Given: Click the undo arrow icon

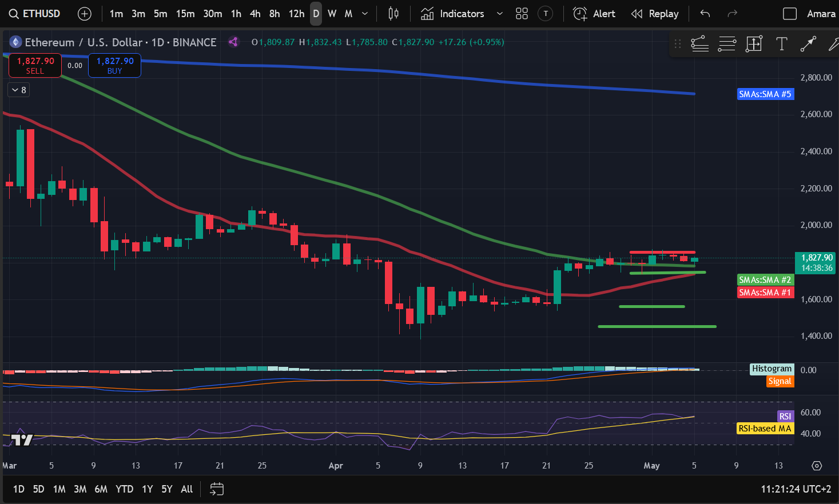Looking at the screenshot, I should [x=705, y=14].
